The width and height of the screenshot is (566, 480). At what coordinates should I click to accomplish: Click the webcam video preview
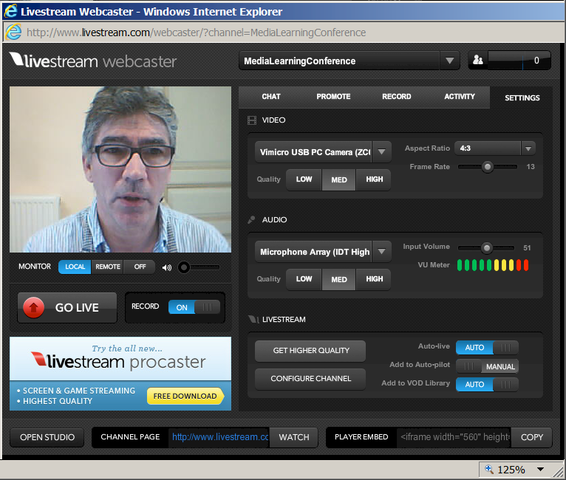click(120, 169)
